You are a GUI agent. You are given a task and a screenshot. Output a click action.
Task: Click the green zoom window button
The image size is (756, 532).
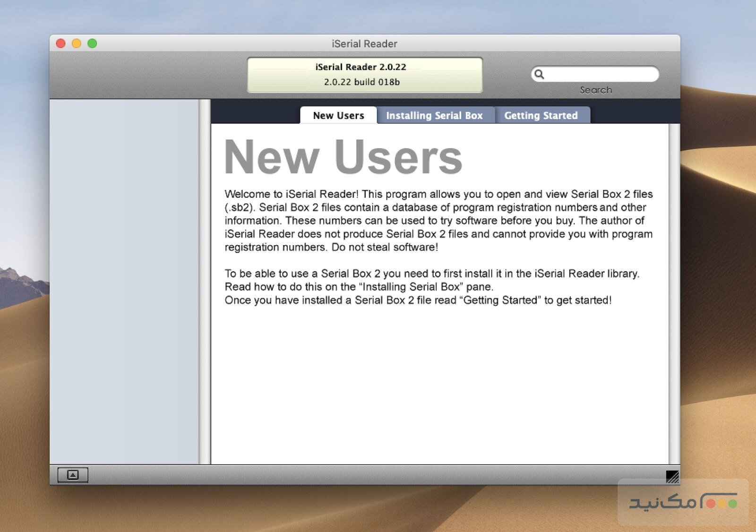(92, 43)
